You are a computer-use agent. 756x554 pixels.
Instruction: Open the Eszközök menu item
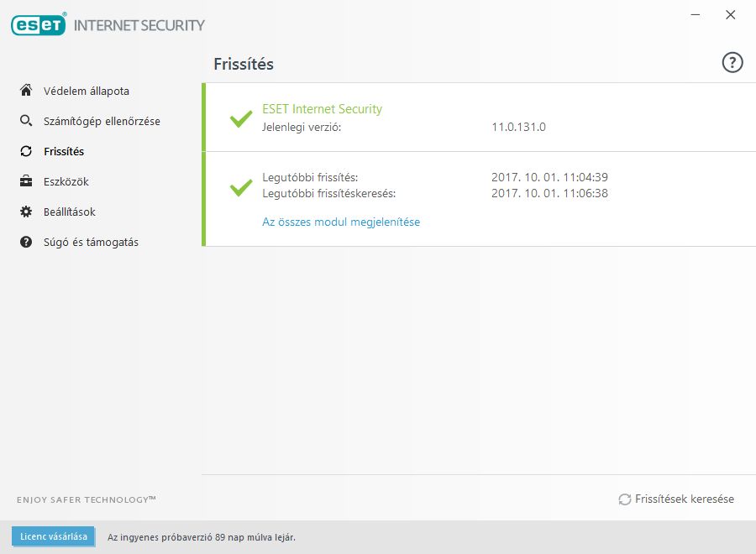pyautogui.click(x=66, y=181)
